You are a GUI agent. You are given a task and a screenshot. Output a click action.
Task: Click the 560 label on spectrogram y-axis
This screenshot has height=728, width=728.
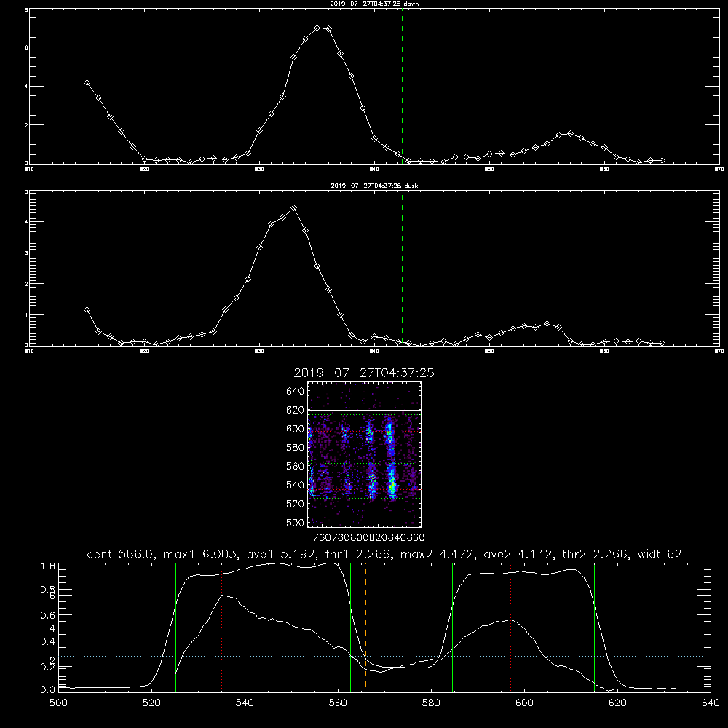(x=296, y=466)
